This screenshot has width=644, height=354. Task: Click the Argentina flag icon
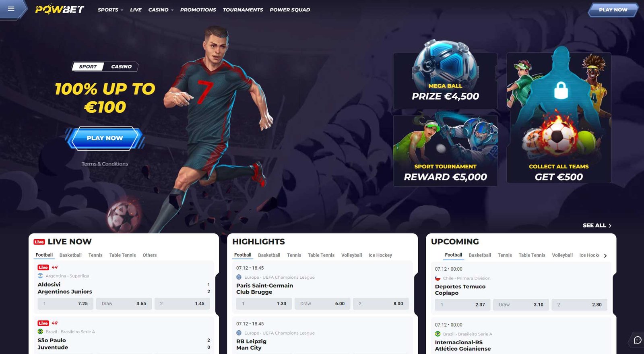pos(40,276)
